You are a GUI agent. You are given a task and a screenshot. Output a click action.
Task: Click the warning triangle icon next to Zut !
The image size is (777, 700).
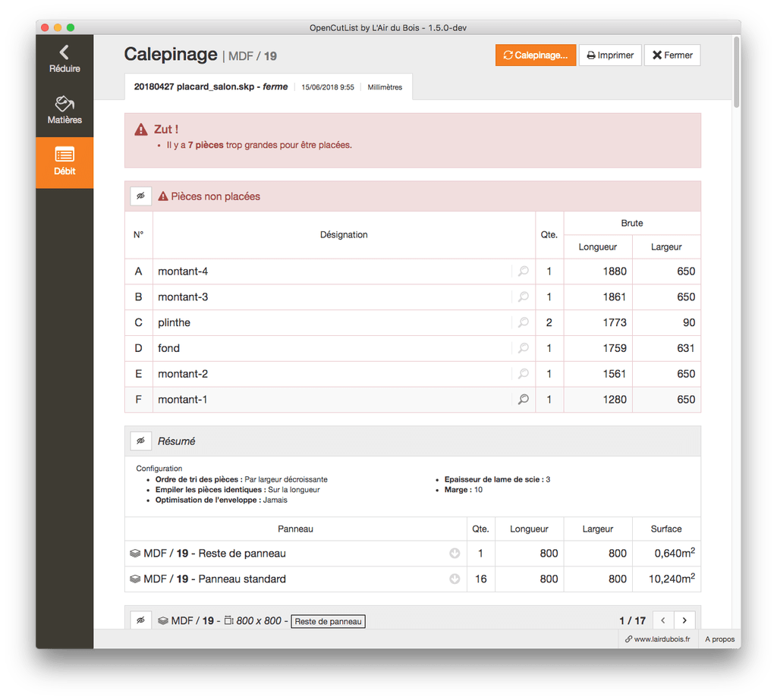[141, 130]
